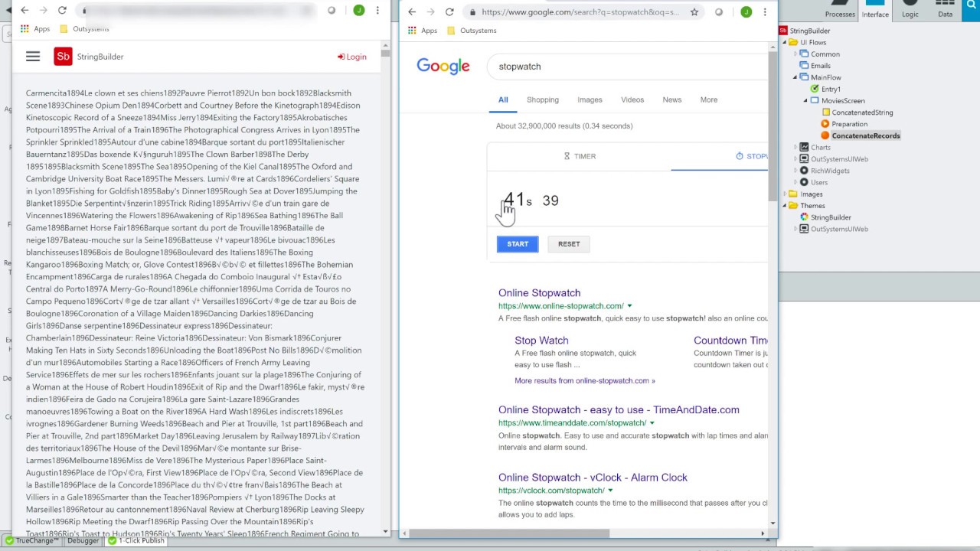Expand the RichWidgets node
Viewport: 980px width, 551px height.
point(795,171)
